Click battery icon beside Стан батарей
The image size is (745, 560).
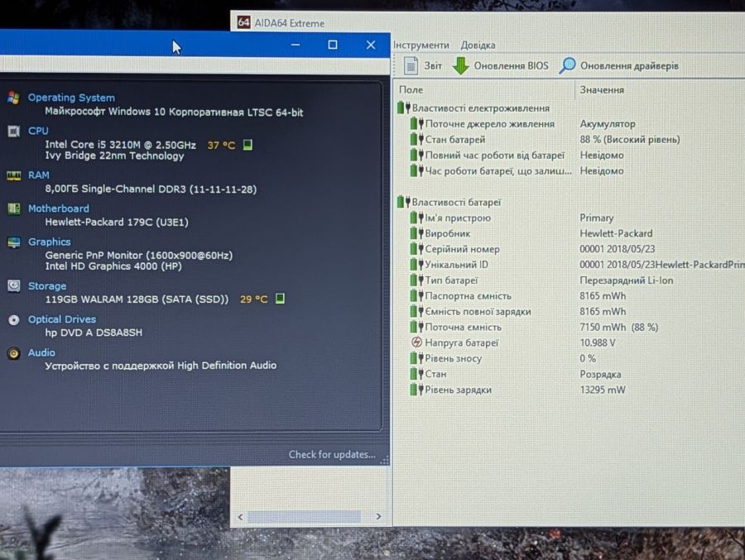coord(416,139)
